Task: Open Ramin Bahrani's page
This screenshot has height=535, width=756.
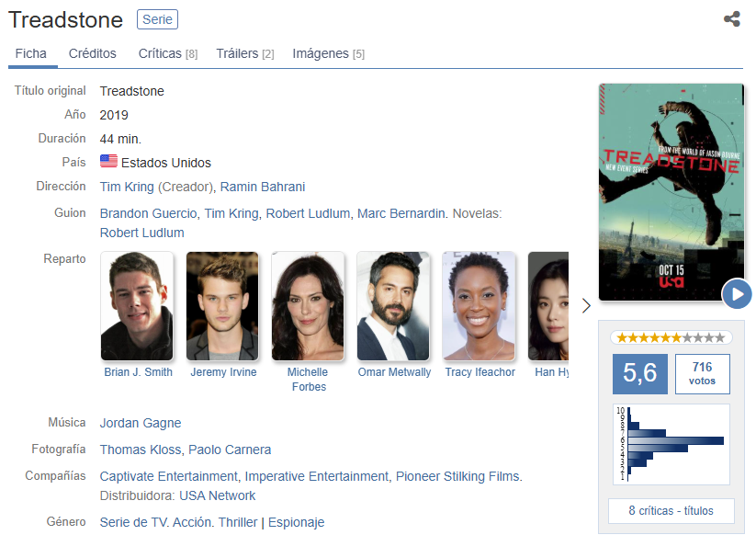Action: 263,187
